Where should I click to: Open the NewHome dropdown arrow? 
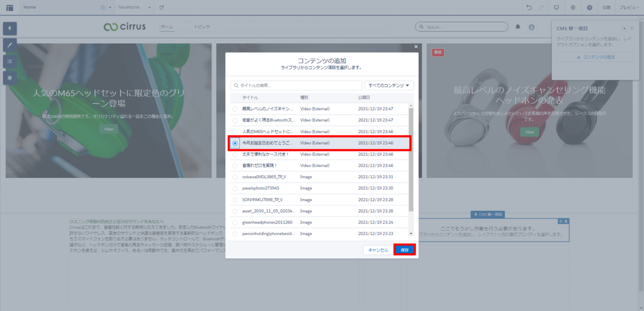coord(149,8)
